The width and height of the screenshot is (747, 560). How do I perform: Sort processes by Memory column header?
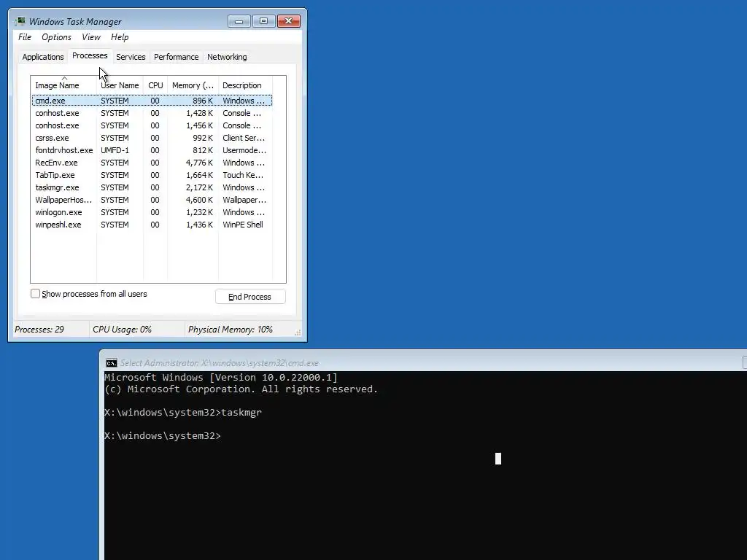pyautogui.click(x=193, y=86)
